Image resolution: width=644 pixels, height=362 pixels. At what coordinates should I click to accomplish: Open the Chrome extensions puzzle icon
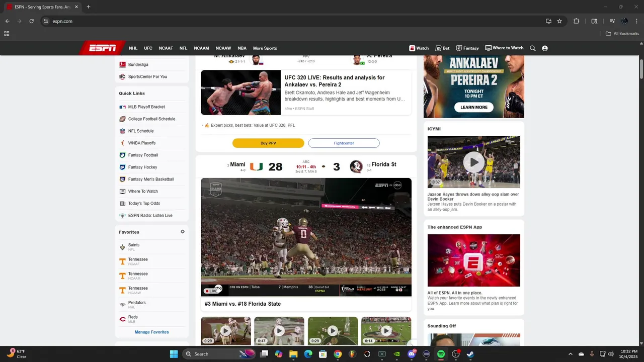[x=577, y=21]
